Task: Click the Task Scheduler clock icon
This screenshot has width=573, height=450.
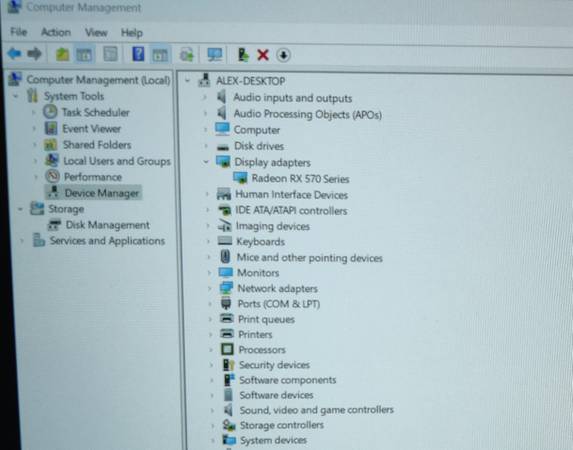Action: [x=50, y=112]
